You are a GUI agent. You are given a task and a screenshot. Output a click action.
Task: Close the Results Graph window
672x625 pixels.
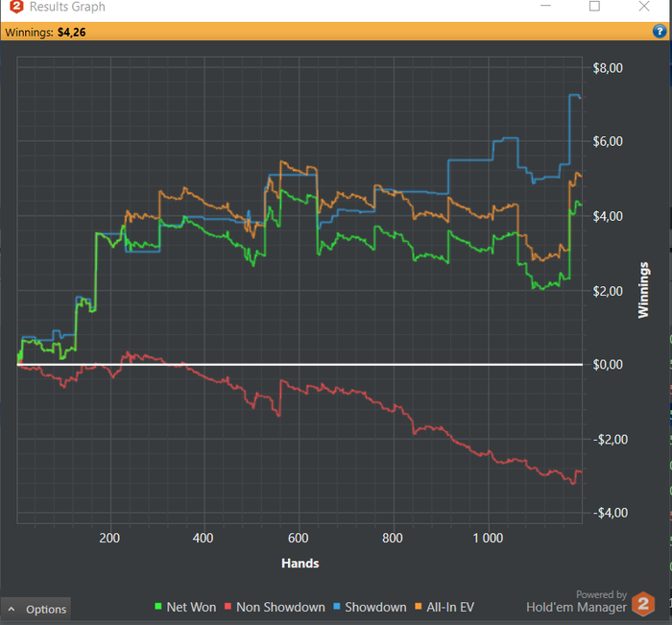pyautogui.click(x=644, y=6)
